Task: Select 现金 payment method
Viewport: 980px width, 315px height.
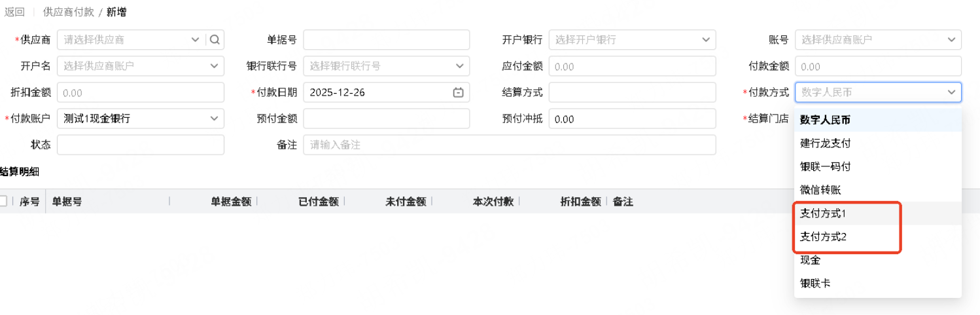Action: (x=810, y=260)
